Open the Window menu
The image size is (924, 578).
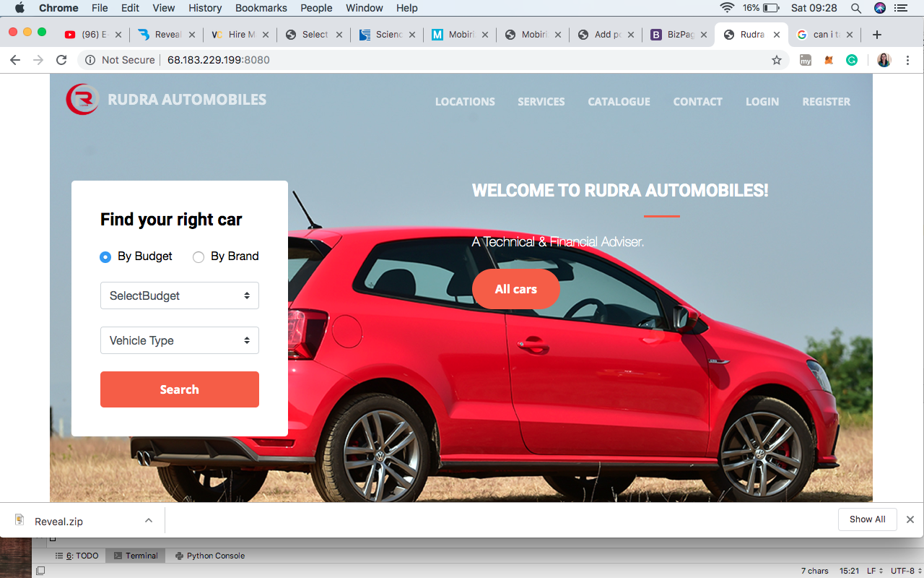click(x=365, y=8)
